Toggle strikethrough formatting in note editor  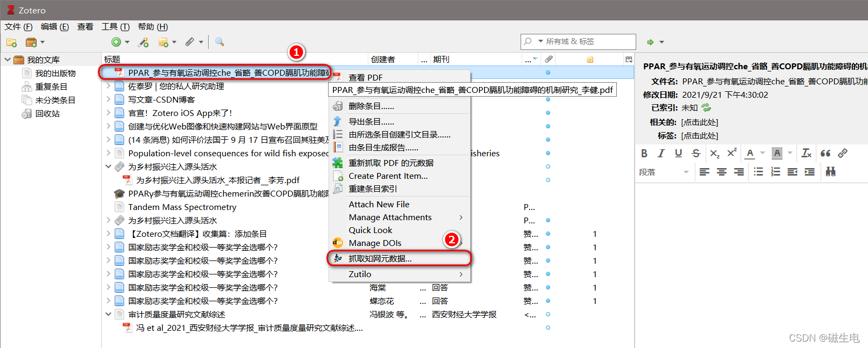point(696,153)
